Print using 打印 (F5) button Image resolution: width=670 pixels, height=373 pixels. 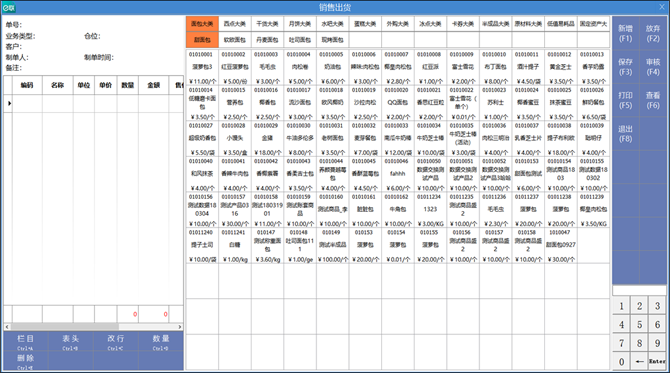pos(626,100)
